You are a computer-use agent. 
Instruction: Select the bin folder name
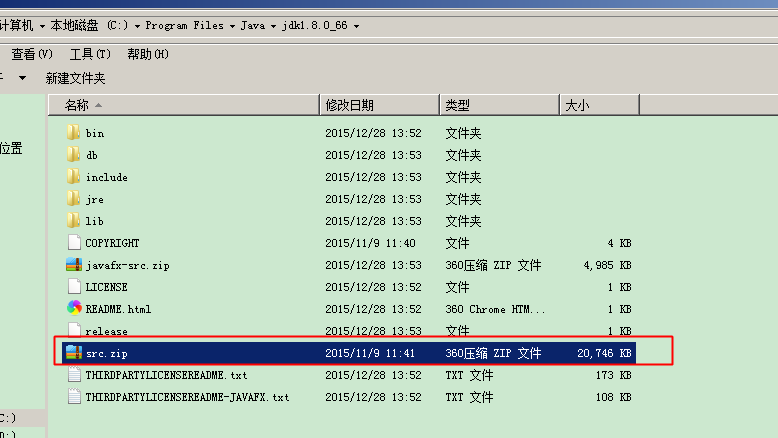click(x=95, y=133)
